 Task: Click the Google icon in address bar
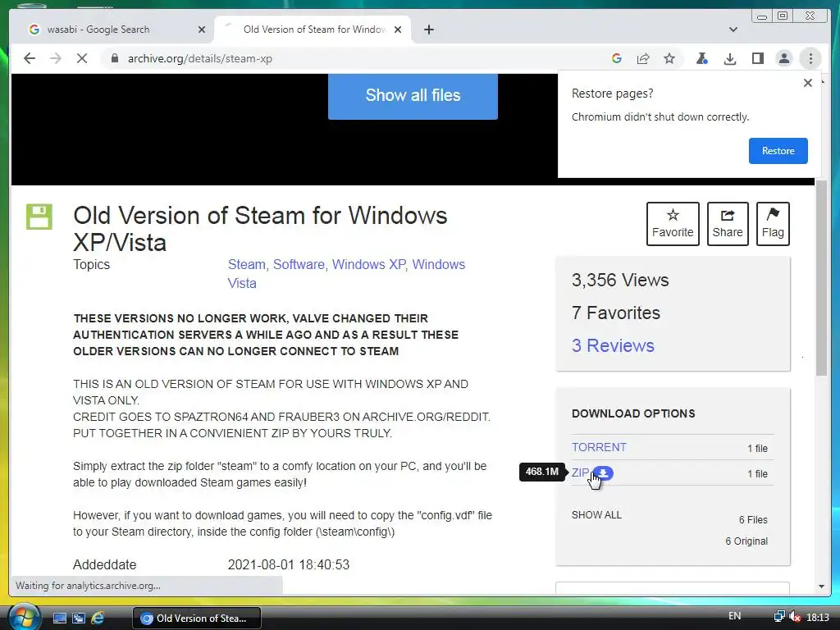point(617,58)
